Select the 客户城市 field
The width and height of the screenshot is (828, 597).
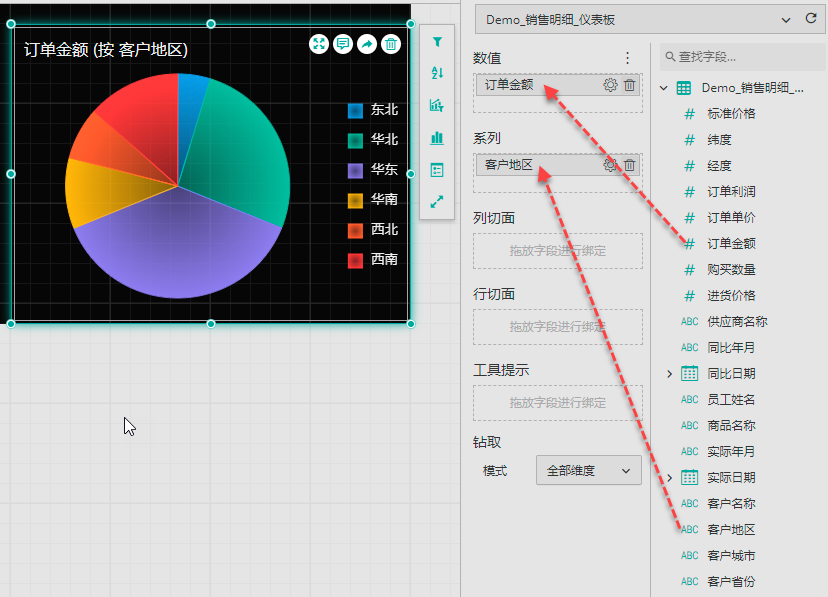(x=731, y=556)
